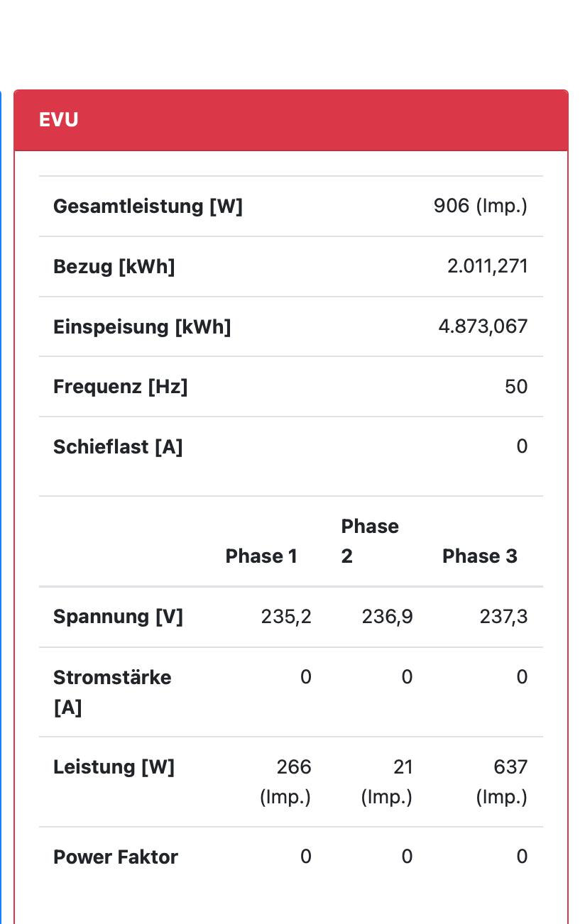585x924 pixels.
Task: Select the Power Faktor row label
Action: click(x=116, y=857)
